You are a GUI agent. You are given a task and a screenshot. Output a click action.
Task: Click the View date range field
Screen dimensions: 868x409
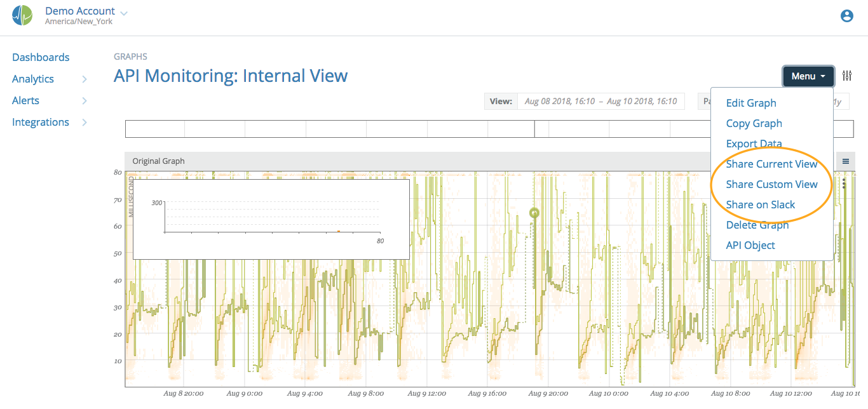pyautogui.click(x=600, y=101)
